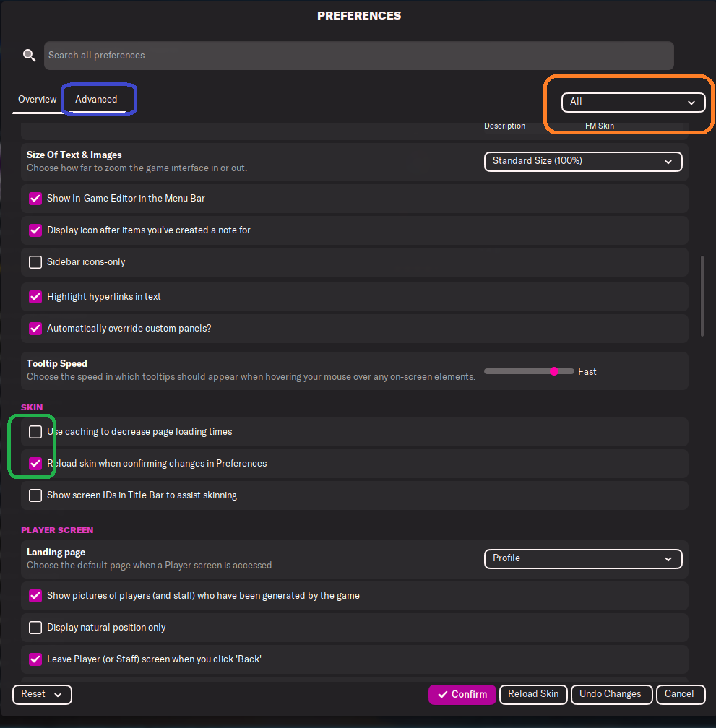Uncheck 'Reload skin when confirming changes'
Viewport: 716px width, 728px height.
tap(35, 464)
